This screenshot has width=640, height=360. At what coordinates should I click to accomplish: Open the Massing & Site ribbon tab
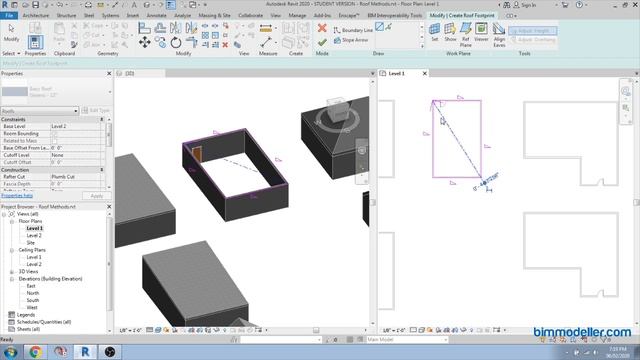click(x=214, y=16)
